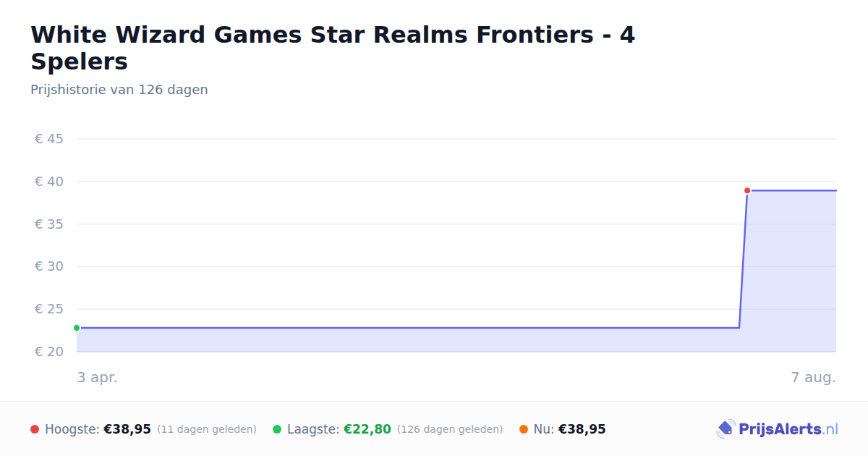Click the PrijsAlerts price tag logo icon
868x456 pixels.
click(x=726, y=429)
